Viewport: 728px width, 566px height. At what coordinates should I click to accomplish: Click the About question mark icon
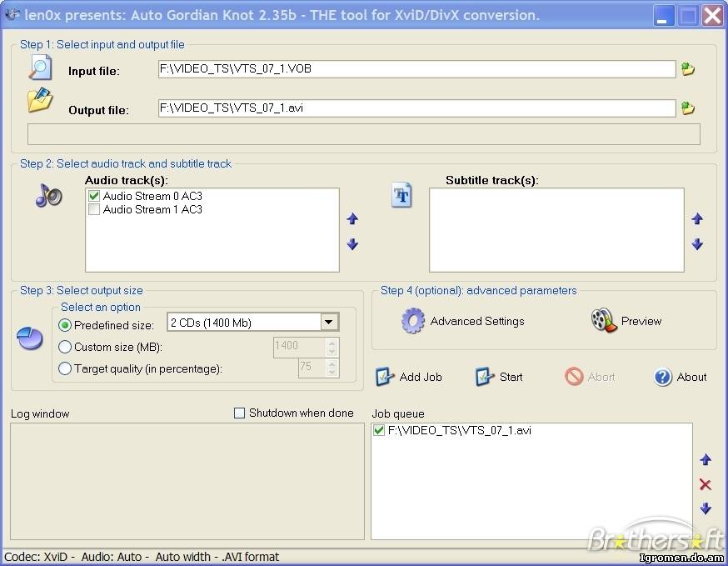point(662,377)
